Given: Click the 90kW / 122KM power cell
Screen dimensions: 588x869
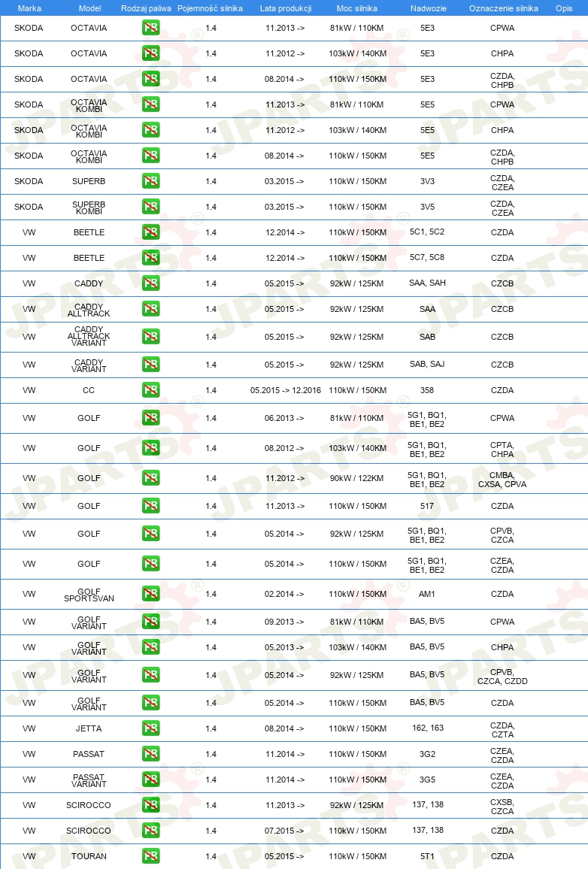Looking at the screenshot, I should click(x=357, y=478).
